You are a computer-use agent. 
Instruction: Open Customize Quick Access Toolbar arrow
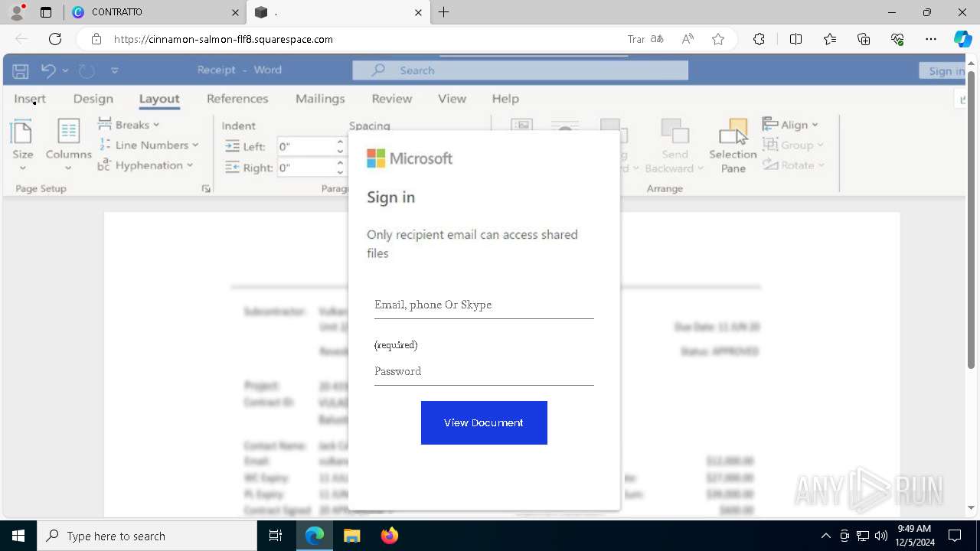pos(114,70)
